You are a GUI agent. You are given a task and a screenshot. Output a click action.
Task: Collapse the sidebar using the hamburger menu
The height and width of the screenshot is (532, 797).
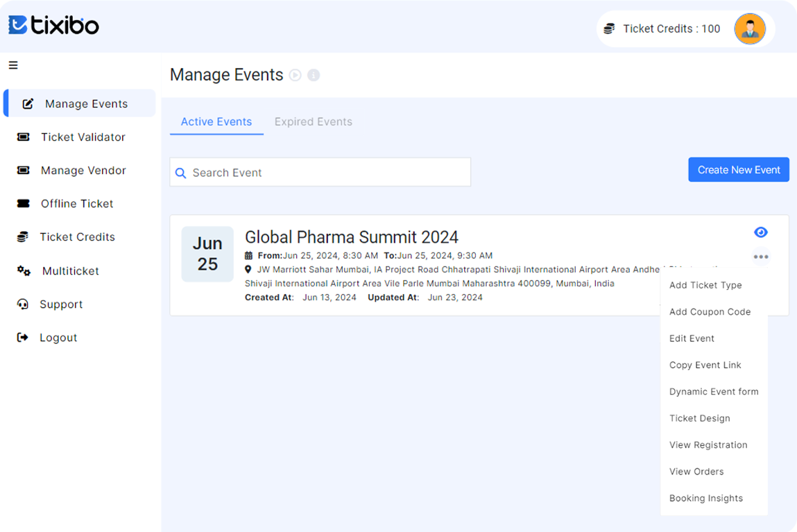[x=13, y=65]
